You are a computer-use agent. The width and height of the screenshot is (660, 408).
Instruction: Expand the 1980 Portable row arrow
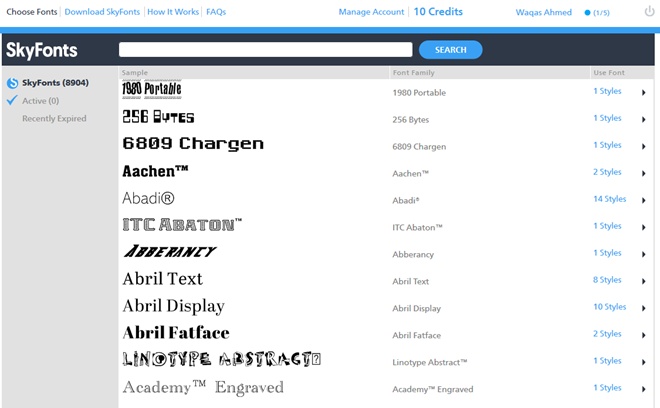[644, 93]
